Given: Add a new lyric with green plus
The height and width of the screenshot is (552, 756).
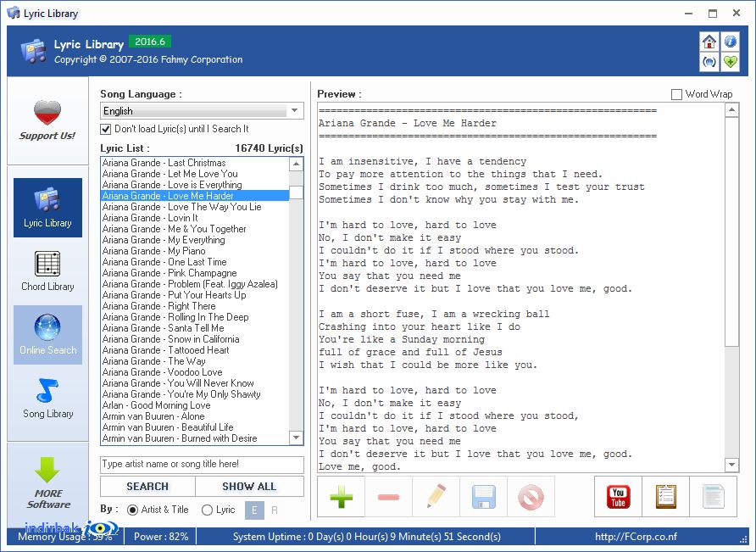Looking at the screenshot, I should (x=342, y=497).
